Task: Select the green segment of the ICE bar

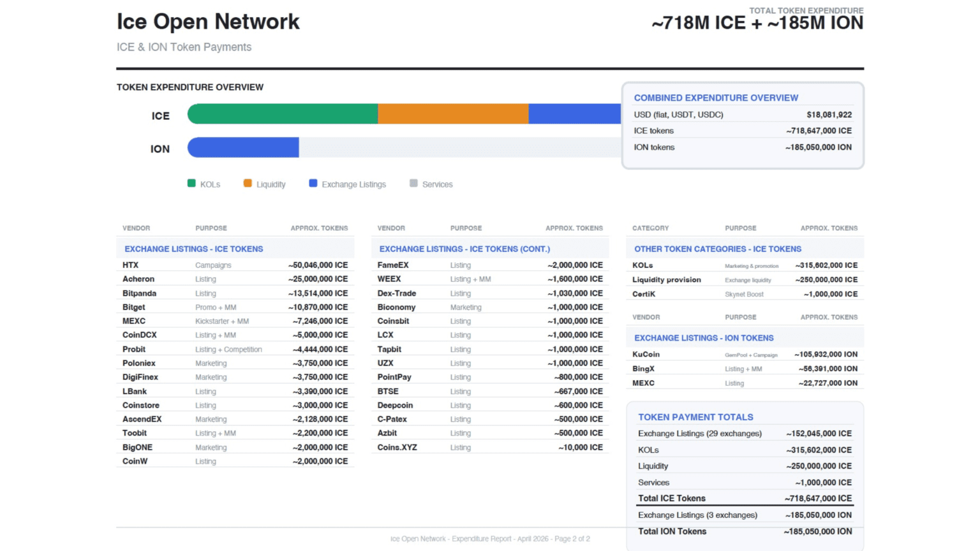Action: coord(283,114)
